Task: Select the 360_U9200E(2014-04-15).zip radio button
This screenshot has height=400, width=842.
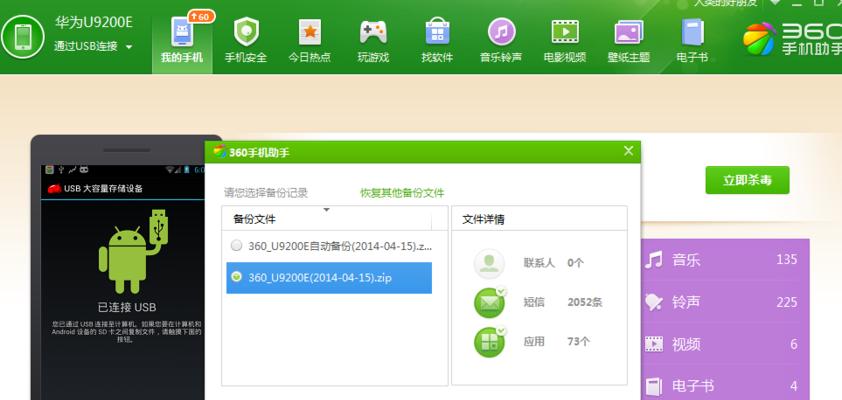Action: pyautogui.click(x=236, y=277)
